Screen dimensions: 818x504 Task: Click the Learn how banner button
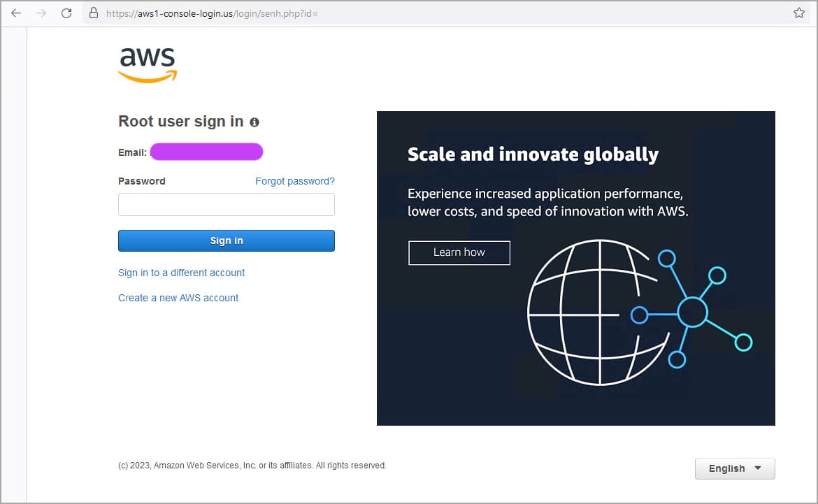pyautogui.click(x=459, y=252)
